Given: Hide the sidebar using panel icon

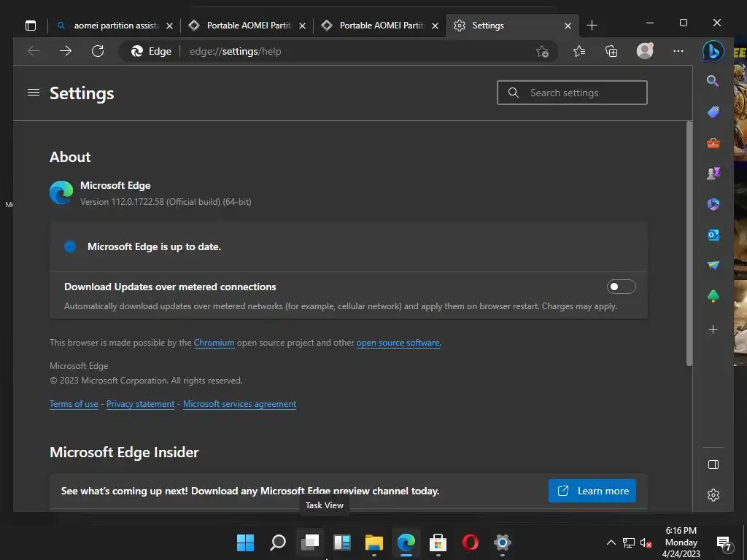Looking at the screenshot, I should [x=713, y=464].
